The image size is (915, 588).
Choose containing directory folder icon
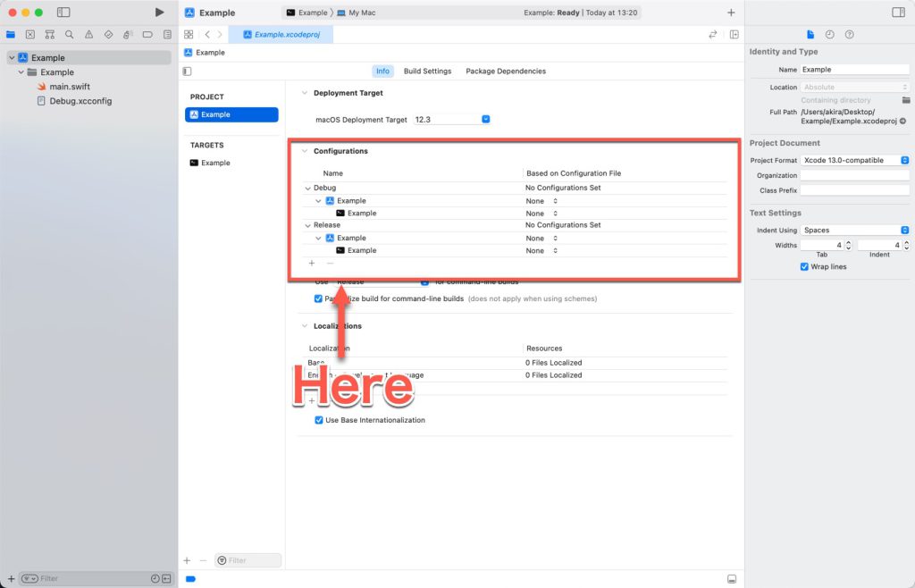tap(906, 100)
